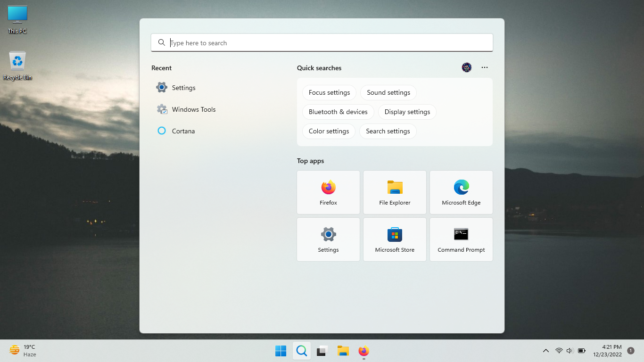Open Cortana from the Recent list
Viewport: 644px width, 362px height.
[183, 131]
